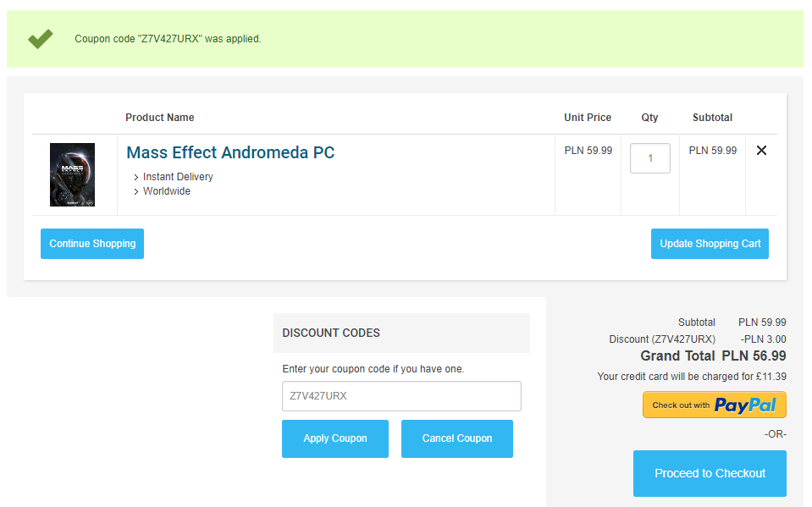Click the arrow bullet beside Worldwide

point(136,192)
